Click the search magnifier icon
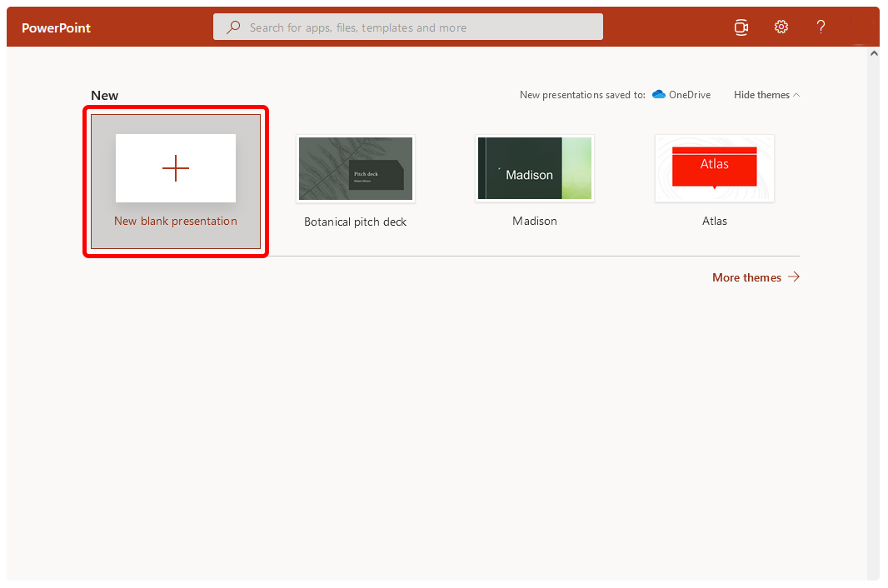The height and width of the screenshot is (588, 888). [x=233, y=27]
